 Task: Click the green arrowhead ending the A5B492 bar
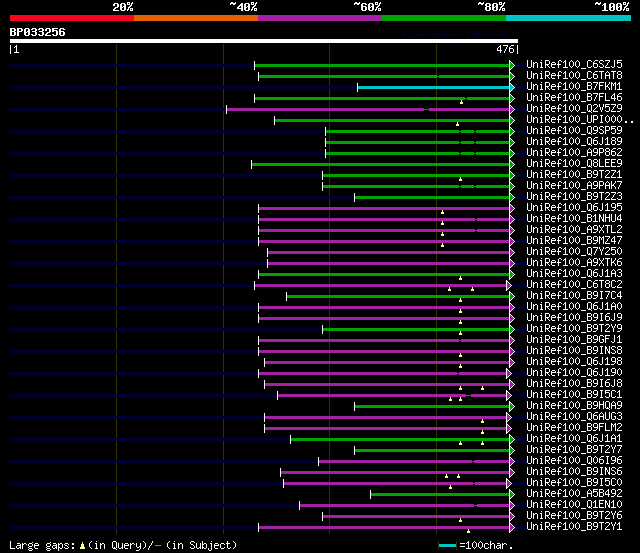(x=512, y=494)
